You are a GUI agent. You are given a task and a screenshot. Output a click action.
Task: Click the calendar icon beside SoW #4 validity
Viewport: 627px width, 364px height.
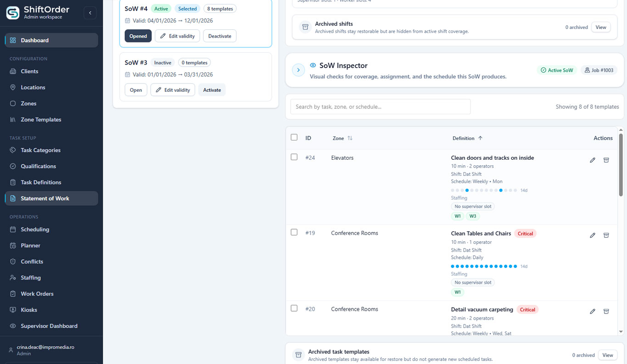click(x=128, y=21)
